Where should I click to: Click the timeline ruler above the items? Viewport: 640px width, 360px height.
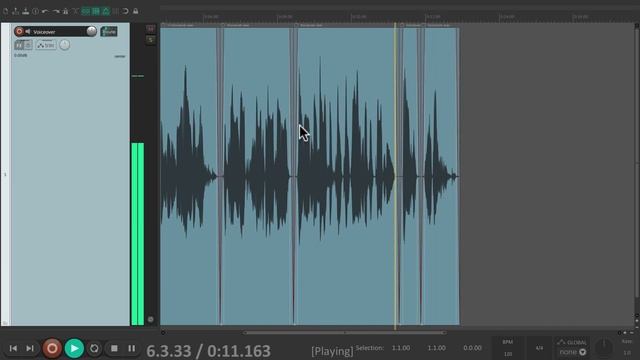point(396,17)
